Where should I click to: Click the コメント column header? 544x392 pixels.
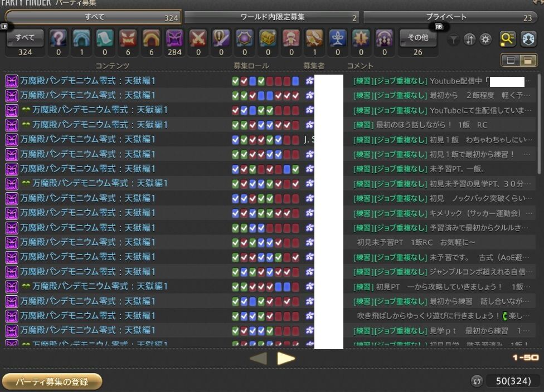tap(360, 66)
